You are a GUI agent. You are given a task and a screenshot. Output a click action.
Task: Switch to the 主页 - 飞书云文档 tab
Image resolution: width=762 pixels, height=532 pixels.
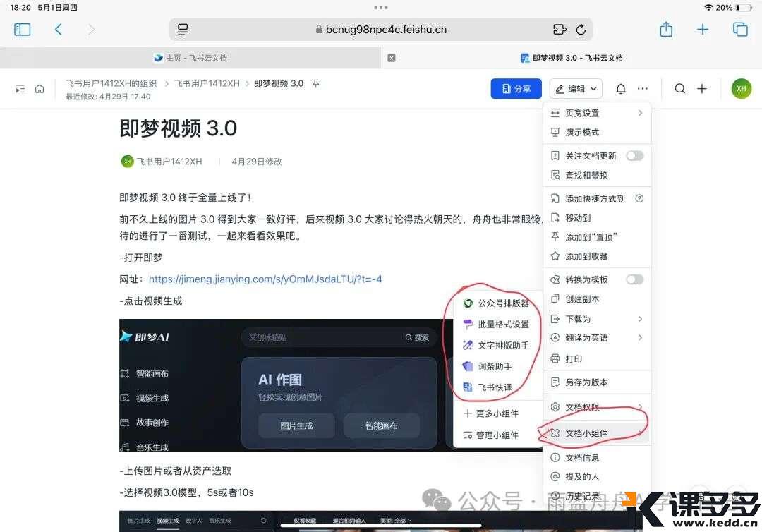click(190, 58)
